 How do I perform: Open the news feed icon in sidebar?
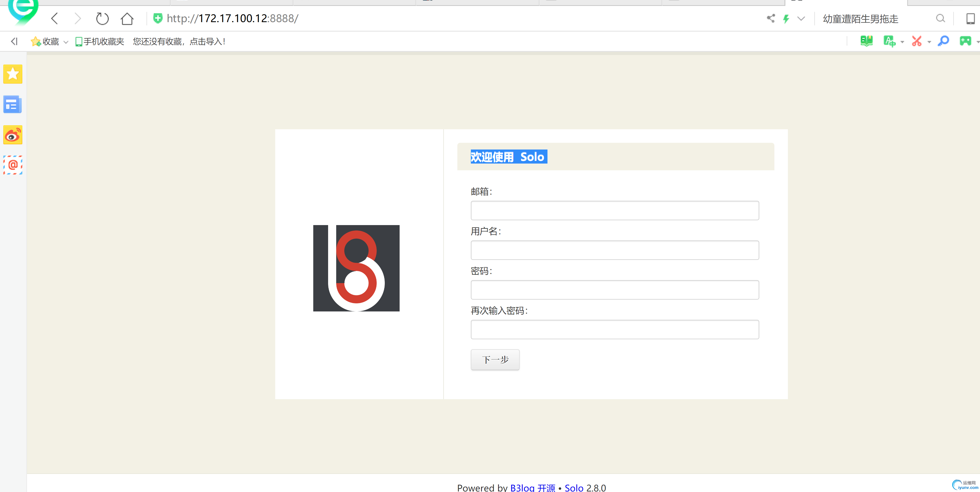(x=13, y=104)
